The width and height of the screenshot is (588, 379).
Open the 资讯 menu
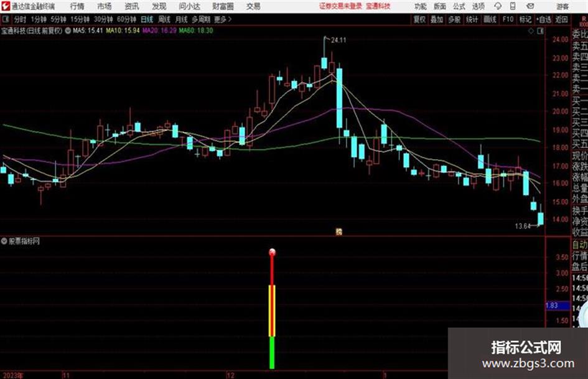132,6
